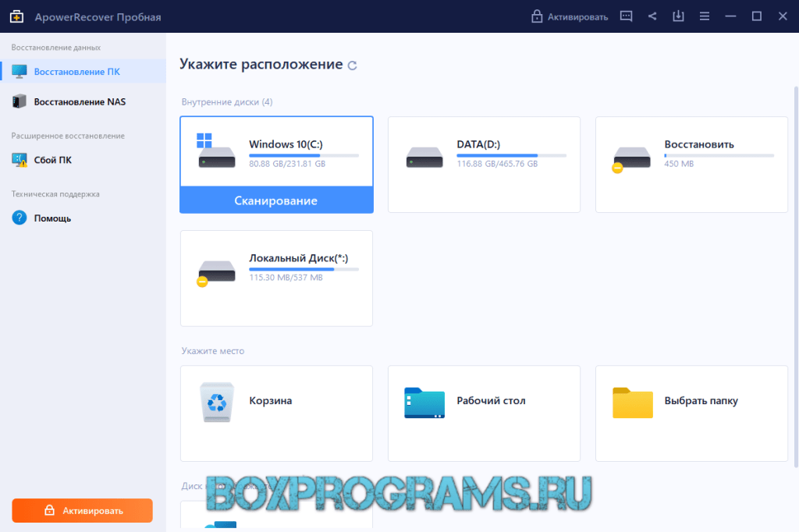This screenshot has height=532, width=799.
Task: Click Выбрать папку folder icon
Action: (632, 403)
